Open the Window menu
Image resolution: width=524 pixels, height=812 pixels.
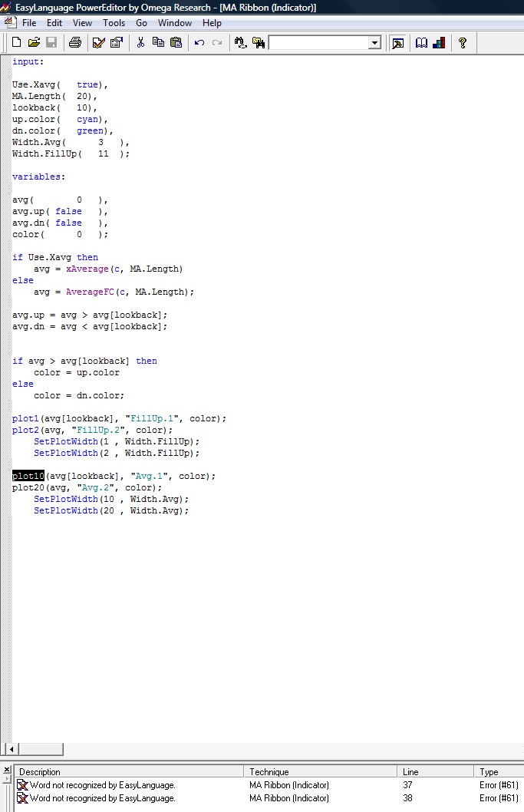(x=174, y=23)
